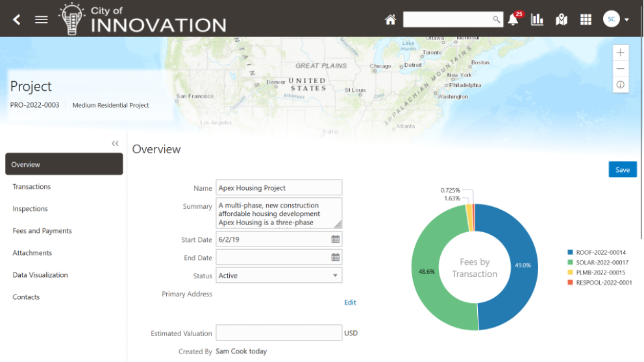Open the apps grid icon
This screenshot has height=362, width=644.
pos(586,19)
